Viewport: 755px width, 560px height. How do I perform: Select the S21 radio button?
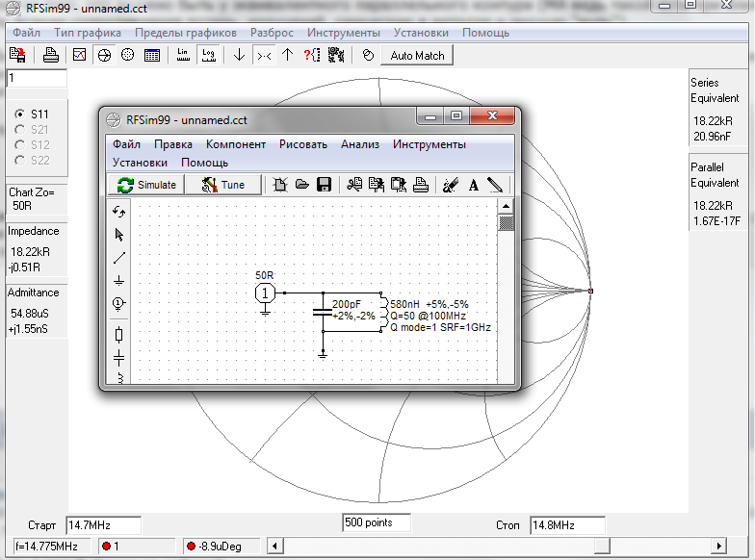click(19, 129)
